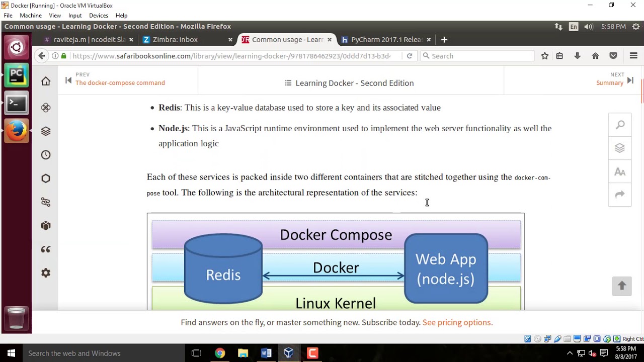Open Ubuntu session power indicator
The image size is (644, 362).
coord(635,27)
